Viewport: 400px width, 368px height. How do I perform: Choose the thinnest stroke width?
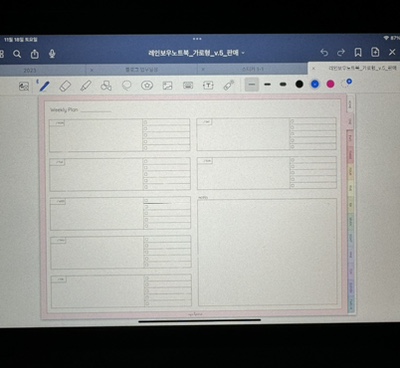252,85
